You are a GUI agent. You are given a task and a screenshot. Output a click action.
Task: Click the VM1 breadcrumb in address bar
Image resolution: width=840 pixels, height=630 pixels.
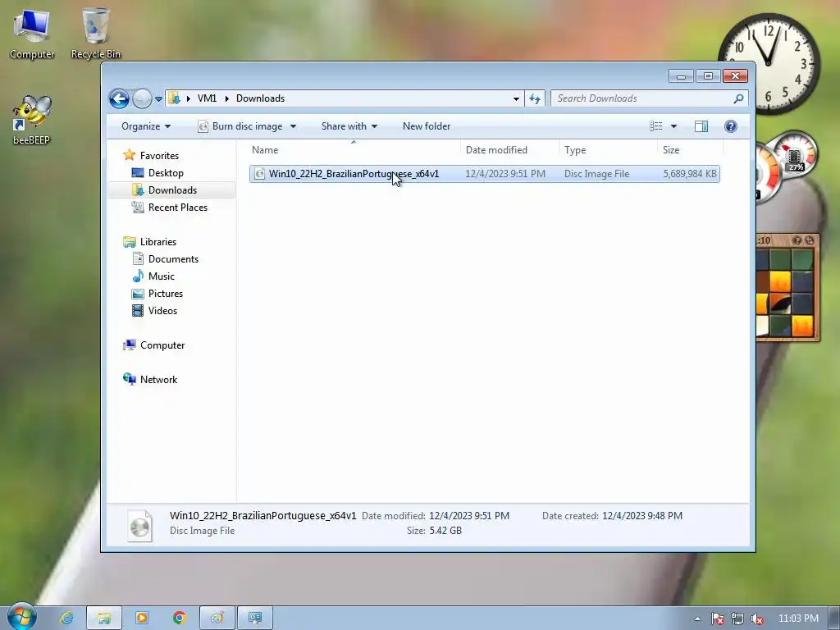point(207,98)
